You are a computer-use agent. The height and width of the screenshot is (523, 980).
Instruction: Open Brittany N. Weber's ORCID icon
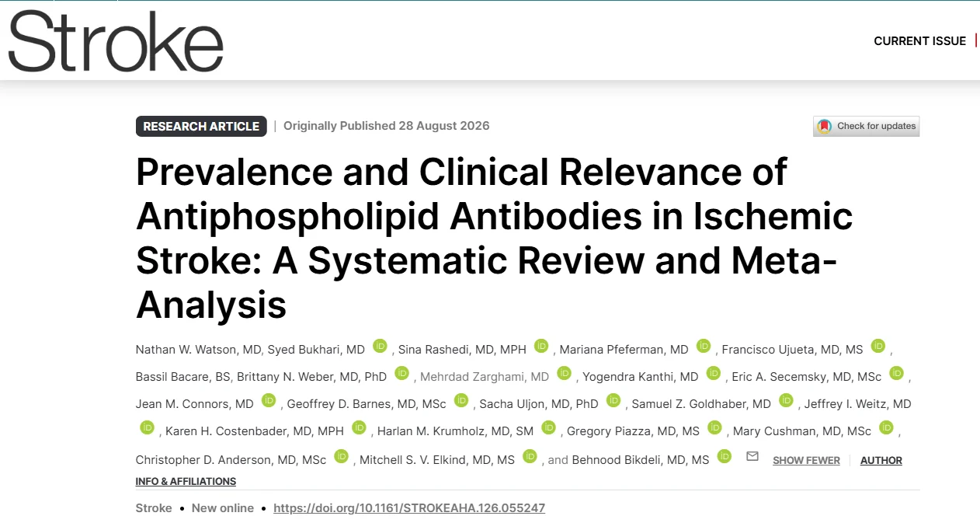(401, 373)
